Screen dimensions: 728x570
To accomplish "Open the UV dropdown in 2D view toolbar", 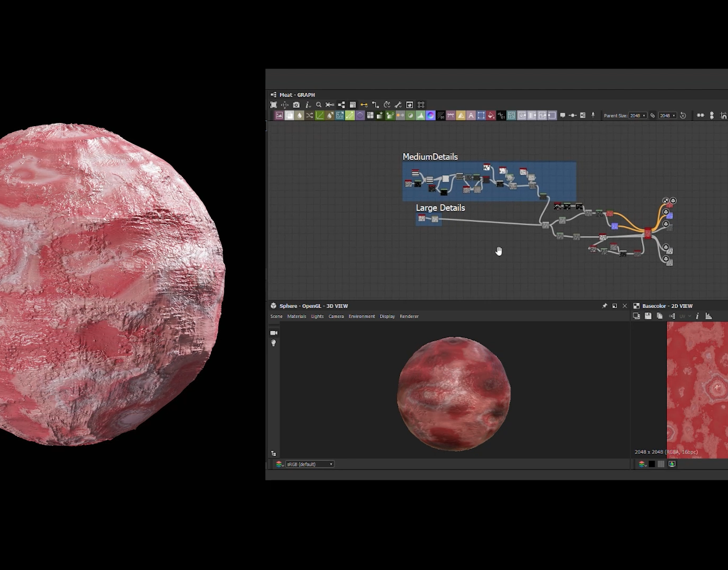I will click(685, 316).
